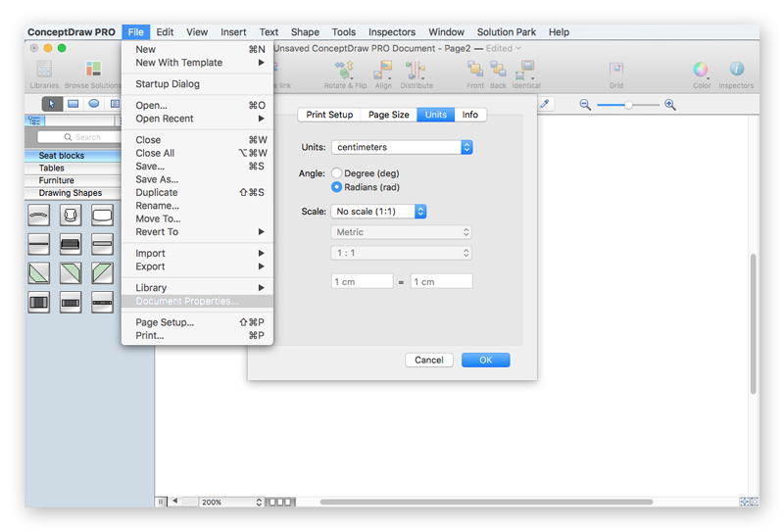Click the zoom out magnifier
Screen dimensions: 784x532
[x=585, y=105]
